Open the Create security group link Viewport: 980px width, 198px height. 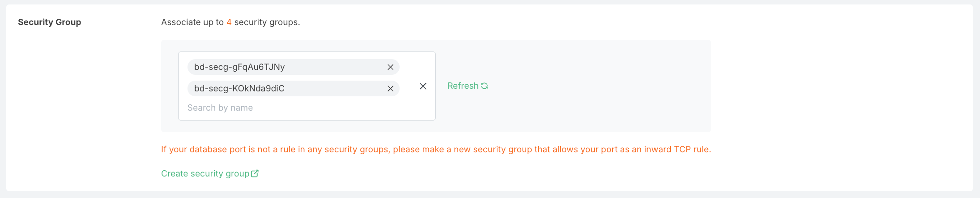pos(205,174)
